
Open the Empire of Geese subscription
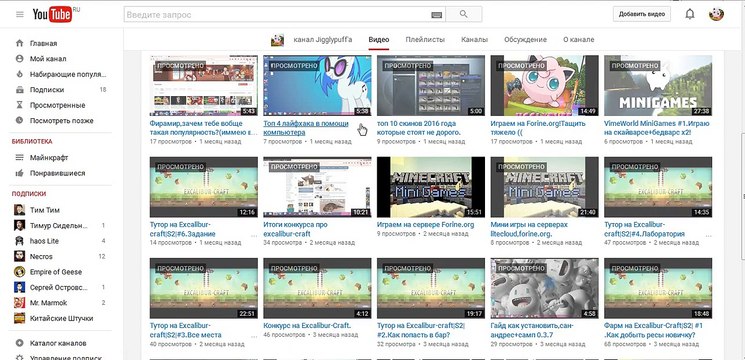coord(56,272)
